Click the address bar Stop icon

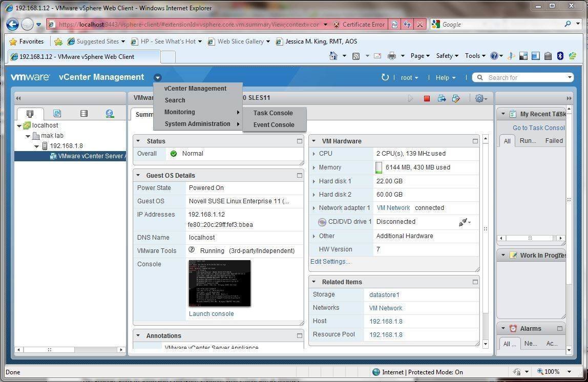point(420,25)
